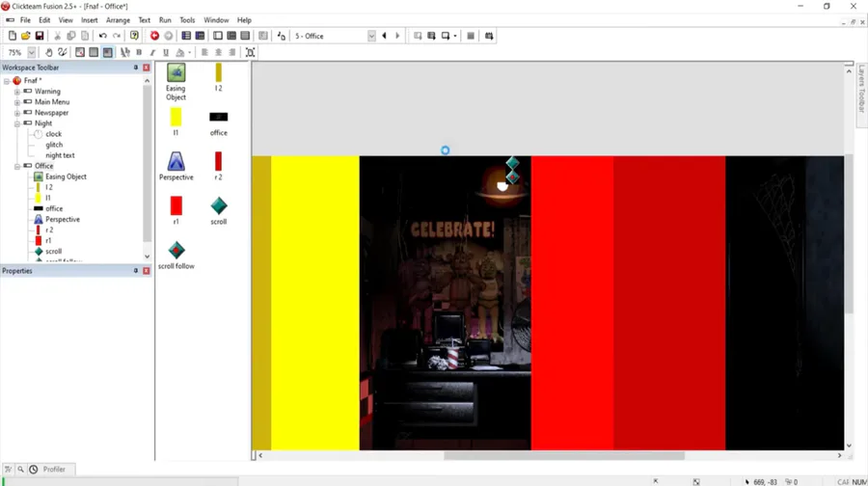Open the Frame editor icon
The height and width of the screenshot is (486, 868).
(x=218, y=36)
